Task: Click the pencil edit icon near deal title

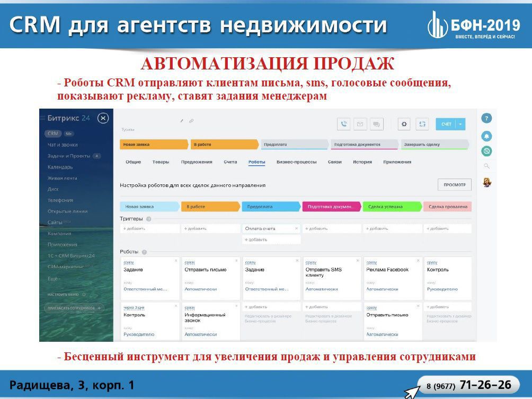Action: coord(182,120)
